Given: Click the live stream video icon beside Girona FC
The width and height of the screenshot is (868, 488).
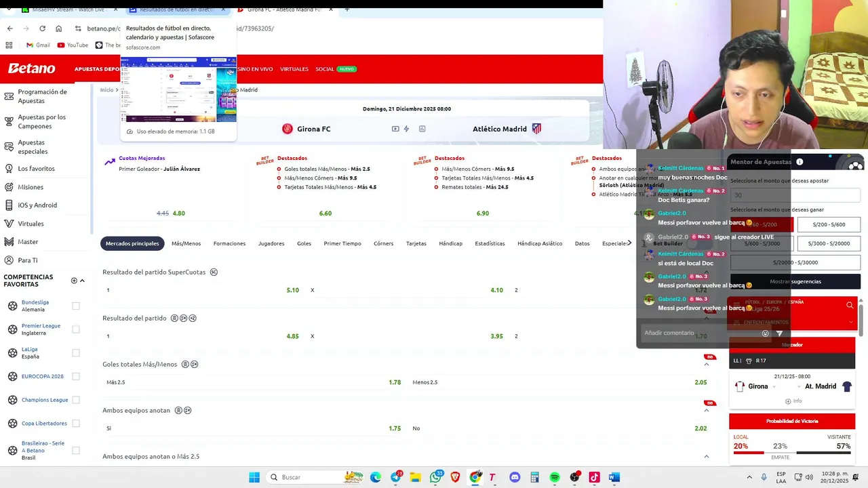Looking at the screenshot, I should point(395,129).
